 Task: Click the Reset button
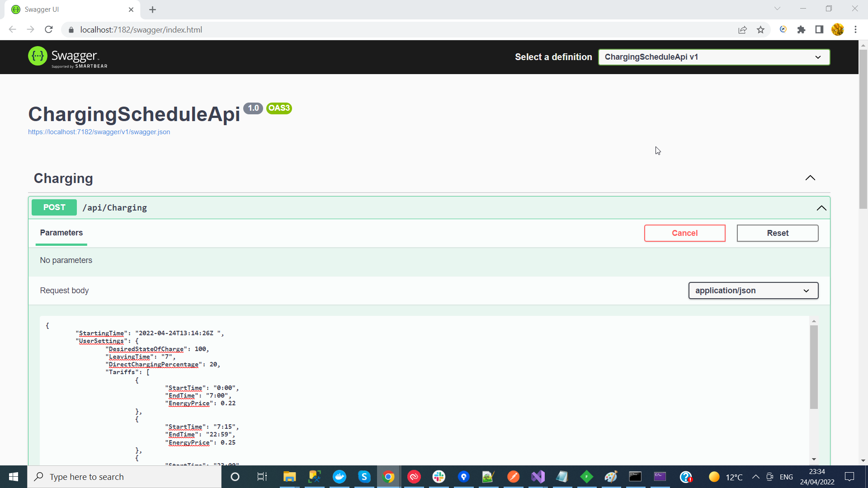[777, 233]
